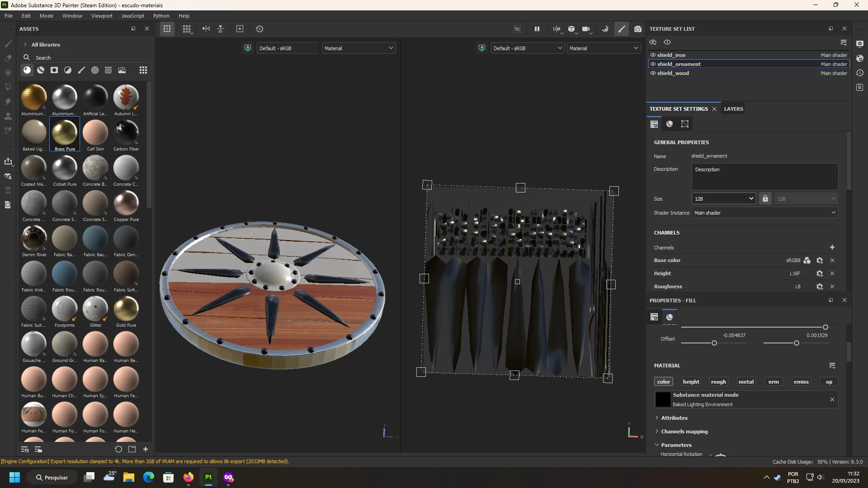Screen dimensions: 868x488
Task: Open the Shader Instance dropdown
Action: coord(764,213)
